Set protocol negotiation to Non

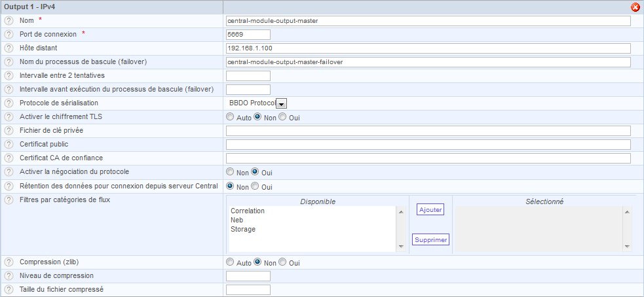coord(230,172)
